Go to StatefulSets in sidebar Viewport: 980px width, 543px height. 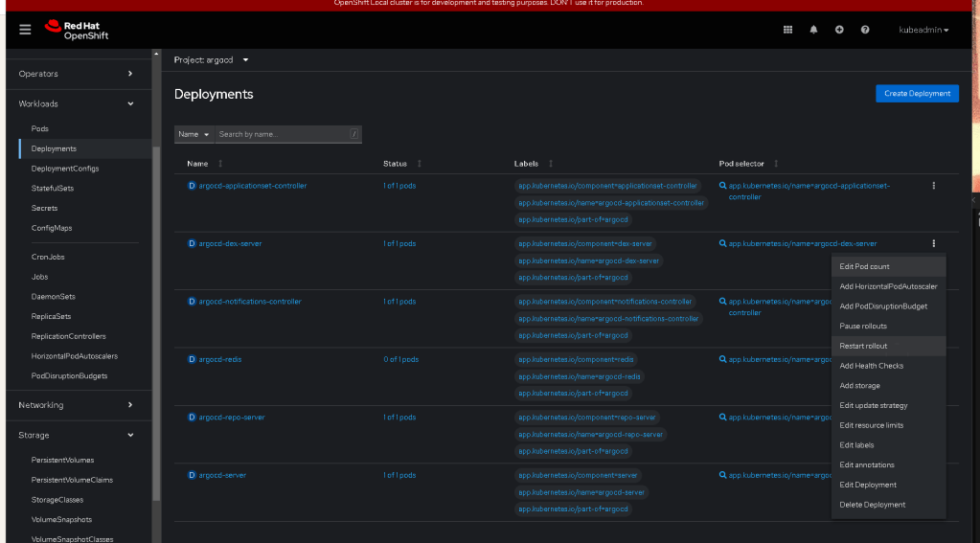click(x=53, y=188)
